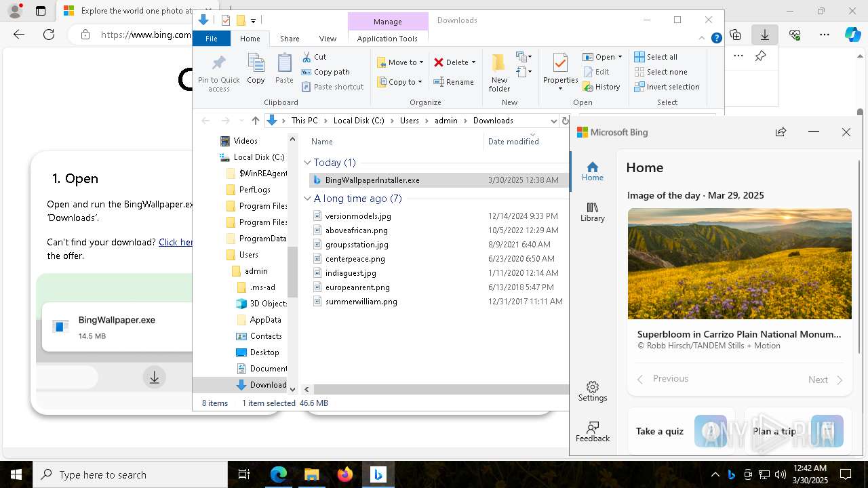Click Manage contextual tab

tap(387, 22)
